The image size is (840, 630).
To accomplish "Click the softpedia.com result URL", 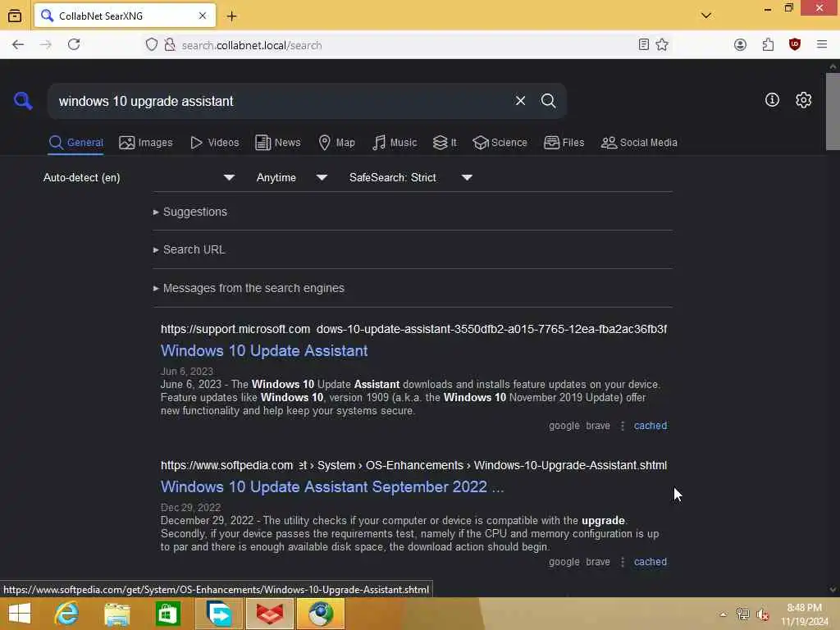I will (x=413, y=465).
